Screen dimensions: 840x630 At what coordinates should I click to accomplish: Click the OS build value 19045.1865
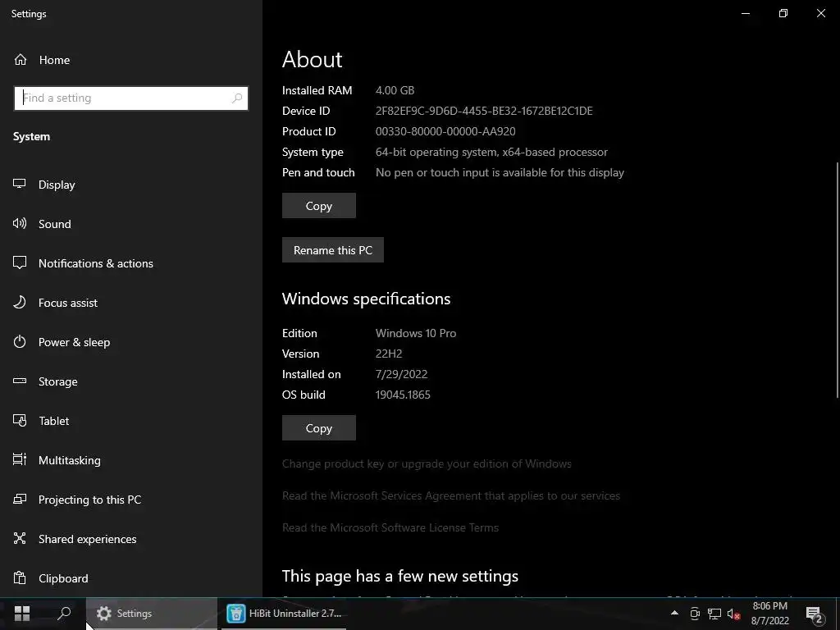pyautogui.click(x=403, y=395)
